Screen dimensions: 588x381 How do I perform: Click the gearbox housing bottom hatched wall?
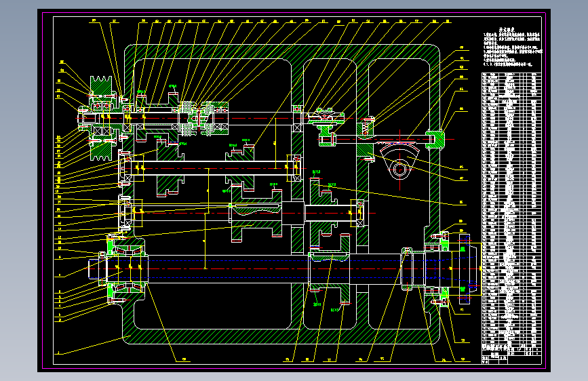click(x=281, y=337)
